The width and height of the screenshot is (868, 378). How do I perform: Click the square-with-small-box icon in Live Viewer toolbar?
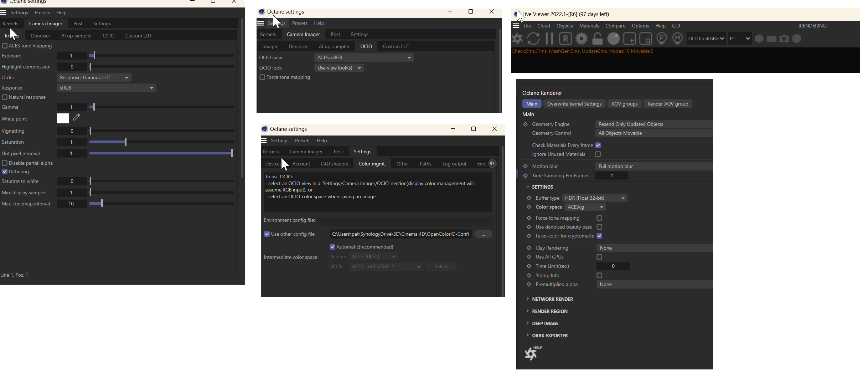click(646, 39)
